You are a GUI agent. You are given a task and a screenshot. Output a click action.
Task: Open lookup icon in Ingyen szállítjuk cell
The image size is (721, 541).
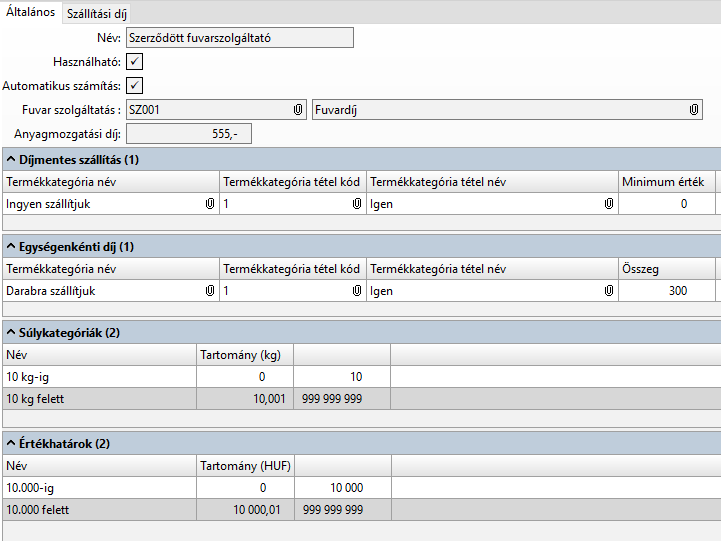[x=210, y=204]
